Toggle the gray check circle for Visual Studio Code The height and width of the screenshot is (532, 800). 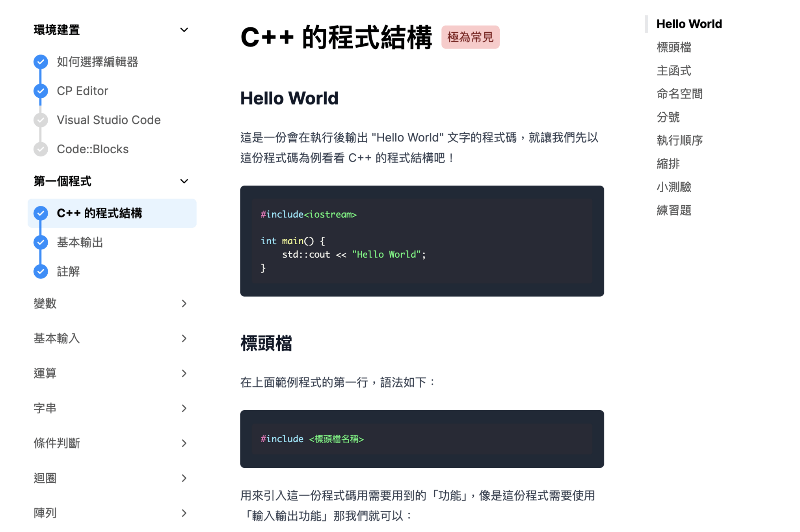pyautogui.click(x=41, y=120)
